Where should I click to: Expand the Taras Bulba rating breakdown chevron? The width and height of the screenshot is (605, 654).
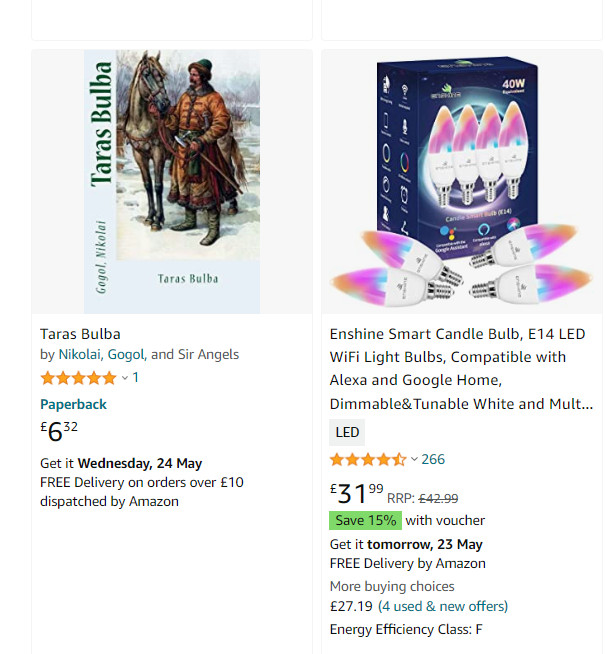tap(125, 378)
